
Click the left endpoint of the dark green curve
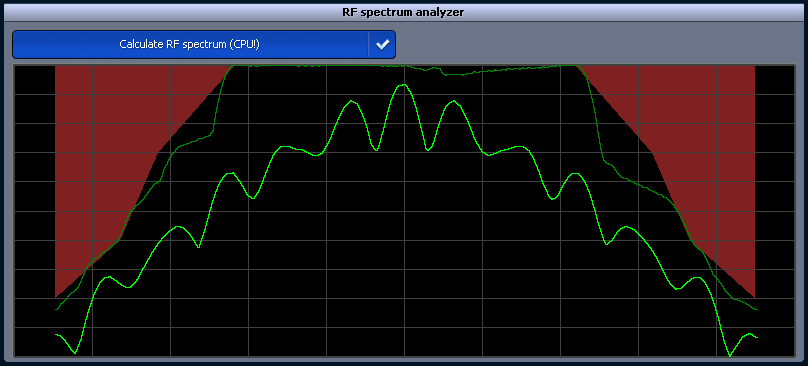[56, 309]
